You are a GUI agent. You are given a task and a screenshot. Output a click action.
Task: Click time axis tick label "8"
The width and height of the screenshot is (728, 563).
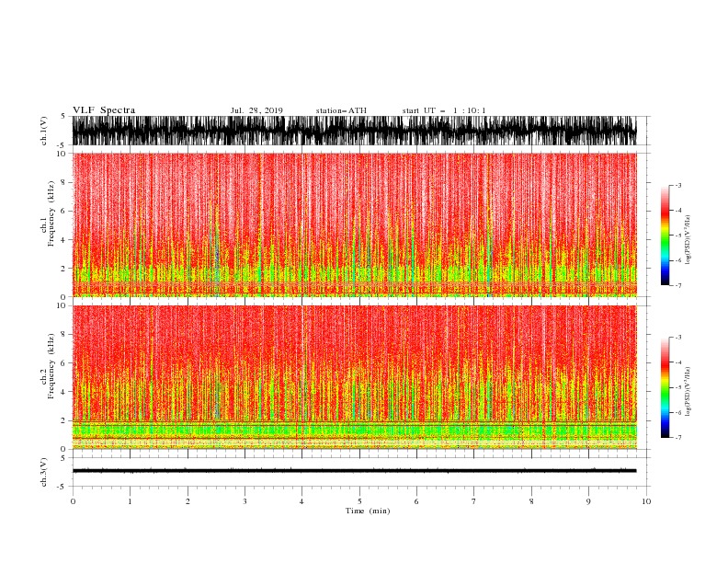[531, 501]
